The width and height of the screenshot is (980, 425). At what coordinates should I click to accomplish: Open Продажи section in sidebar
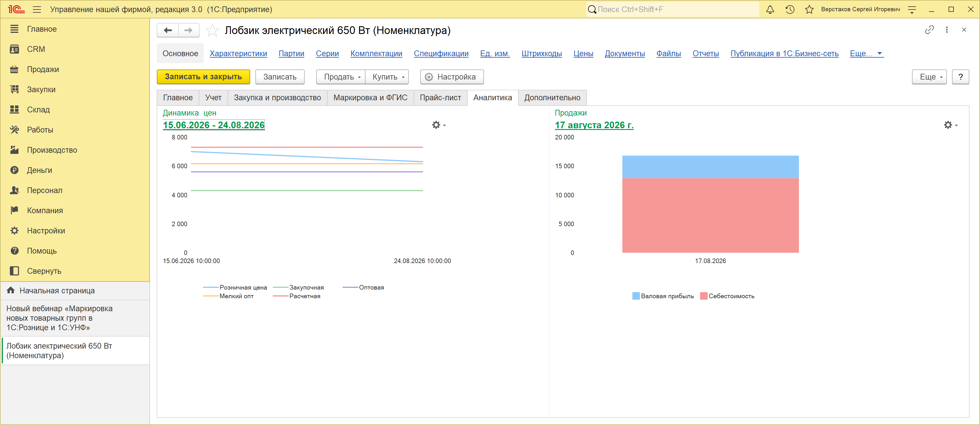tap(75, 69)
